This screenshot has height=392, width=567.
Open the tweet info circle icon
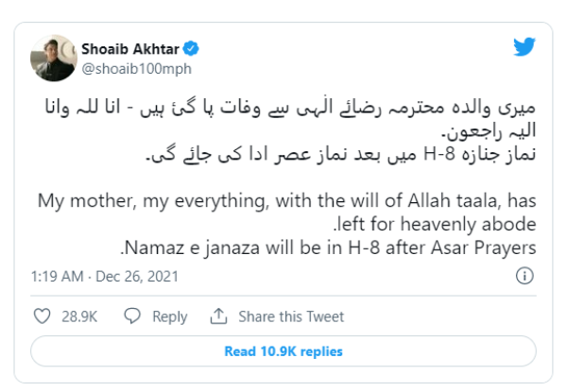[524, 276]
